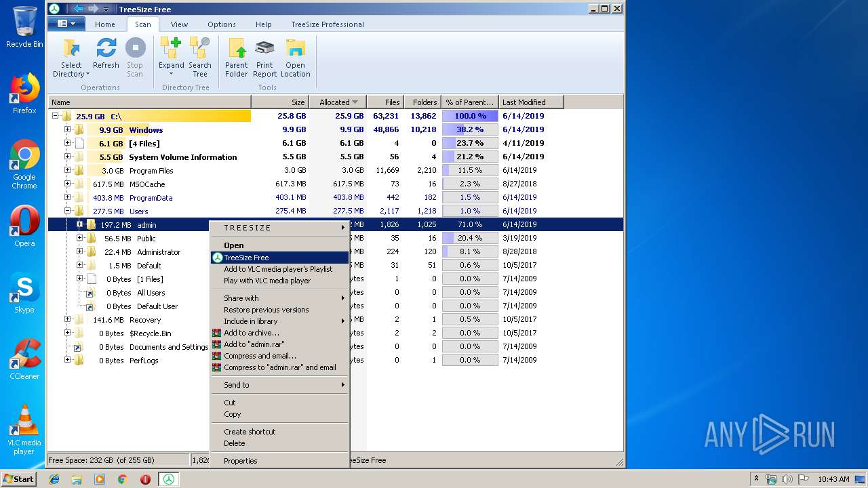This screenshot has height=488, width=868.
Task: Select the Skype desktop shortcut
Action: tap(24, 293)
